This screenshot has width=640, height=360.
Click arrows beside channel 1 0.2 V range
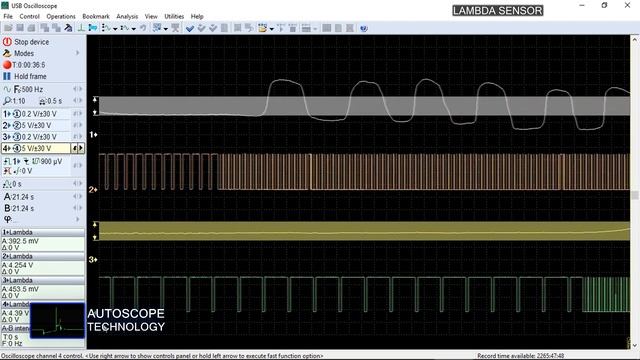tap(78, 114)
